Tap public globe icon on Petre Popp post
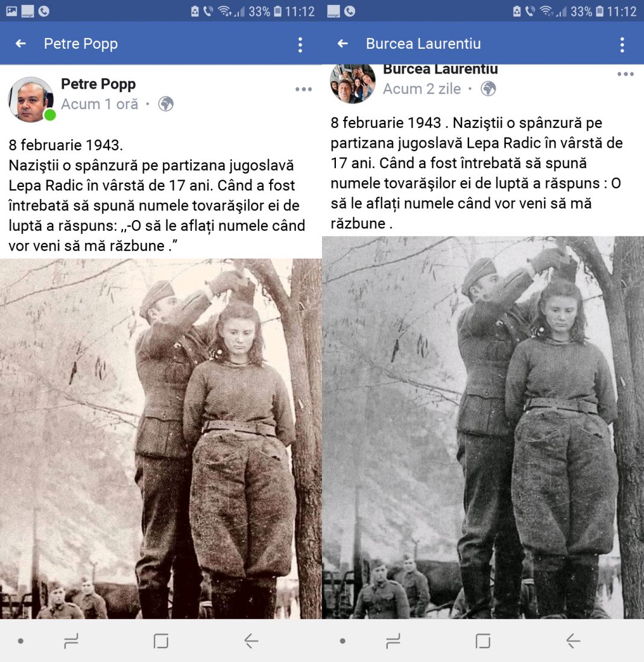This screenshot has width=644, height=662. [166, 104]
